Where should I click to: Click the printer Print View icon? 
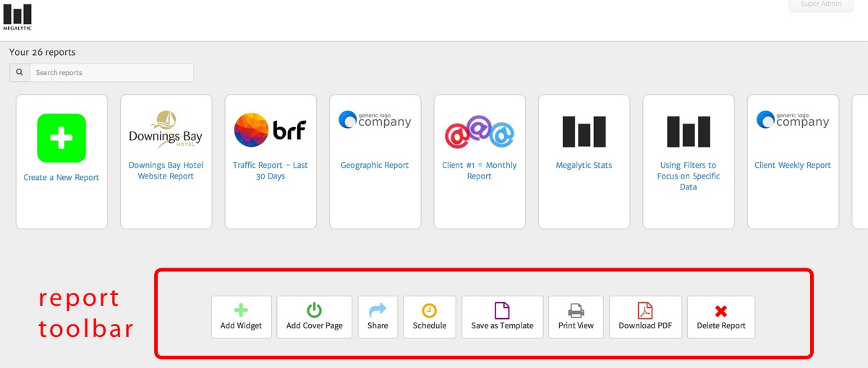[x=576, y=311]
